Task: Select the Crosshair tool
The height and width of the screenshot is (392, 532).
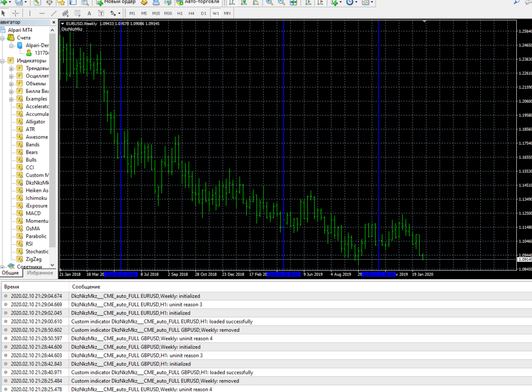Action: [16, 13]
